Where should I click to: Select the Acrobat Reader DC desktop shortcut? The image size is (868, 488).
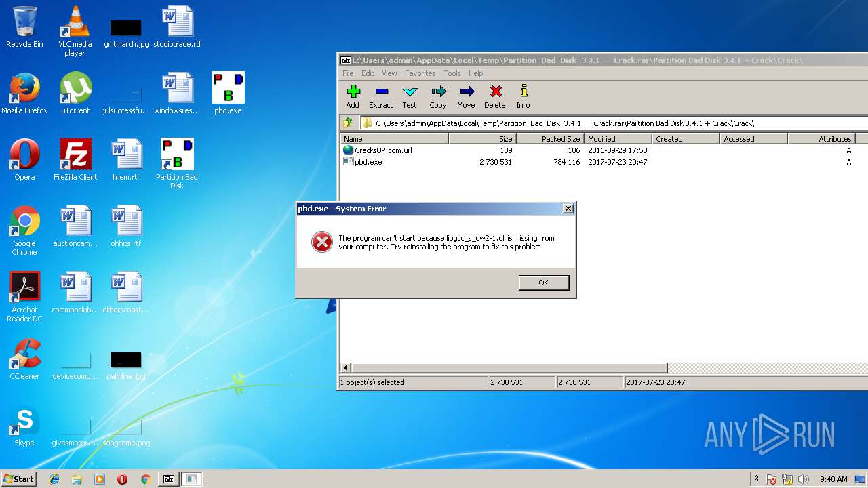[x=24, y=297]
